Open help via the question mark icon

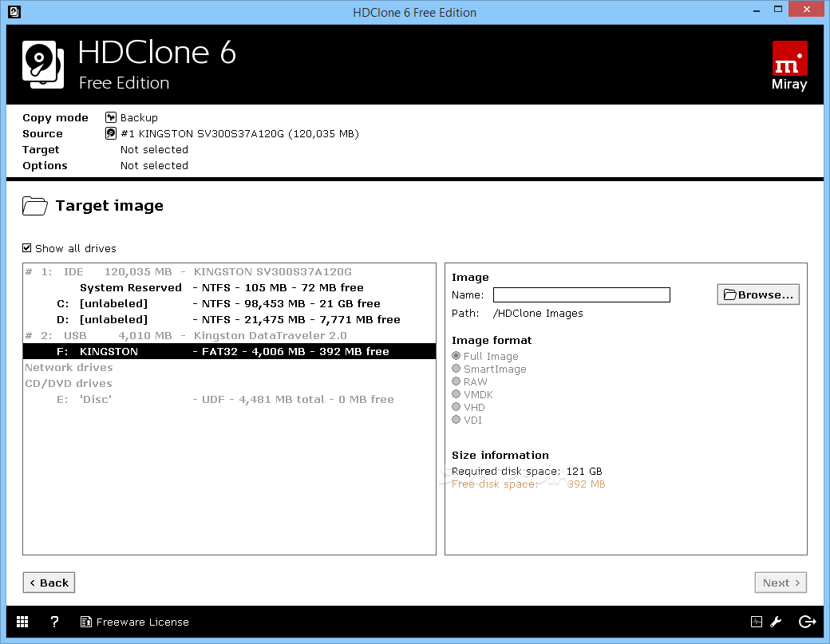point(54,622)
